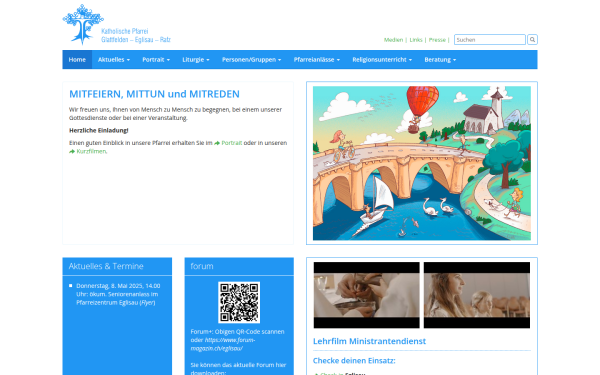
Task: Open the Medien link
Action: [393, 40]
